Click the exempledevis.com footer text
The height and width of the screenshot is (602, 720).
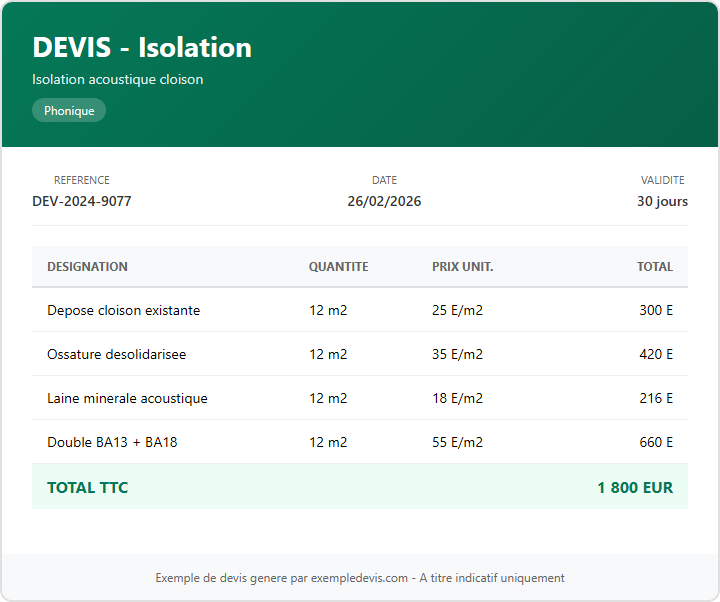pos(359,578)
